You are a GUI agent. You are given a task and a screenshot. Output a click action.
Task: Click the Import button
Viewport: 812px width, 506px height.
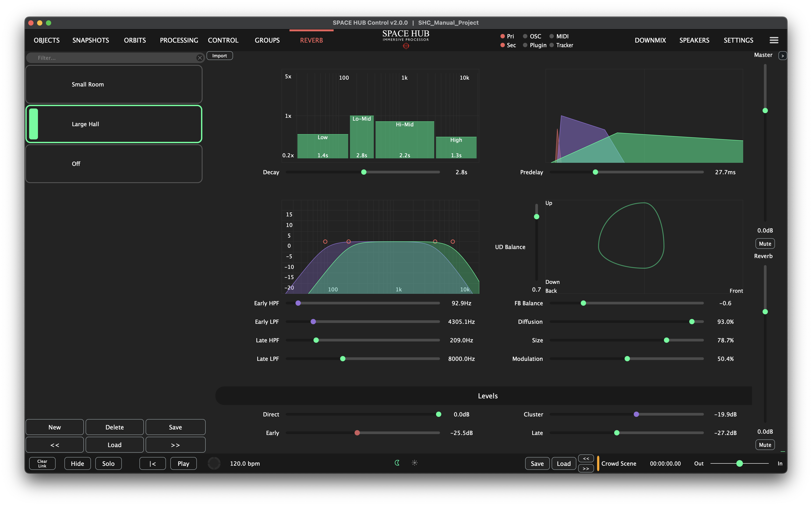(220, 56)
